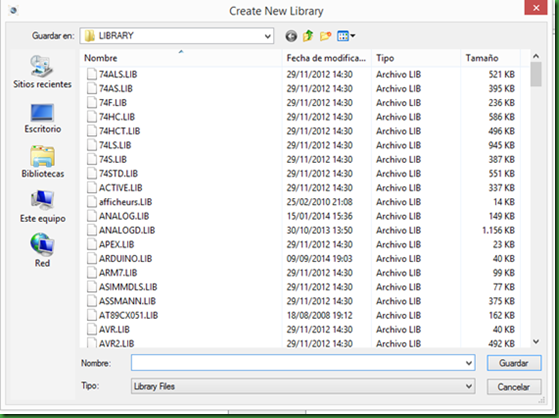Create a new folder
The height and width of the screenshot is (418, 559).
pyautogui.click(x=325, y=36)
